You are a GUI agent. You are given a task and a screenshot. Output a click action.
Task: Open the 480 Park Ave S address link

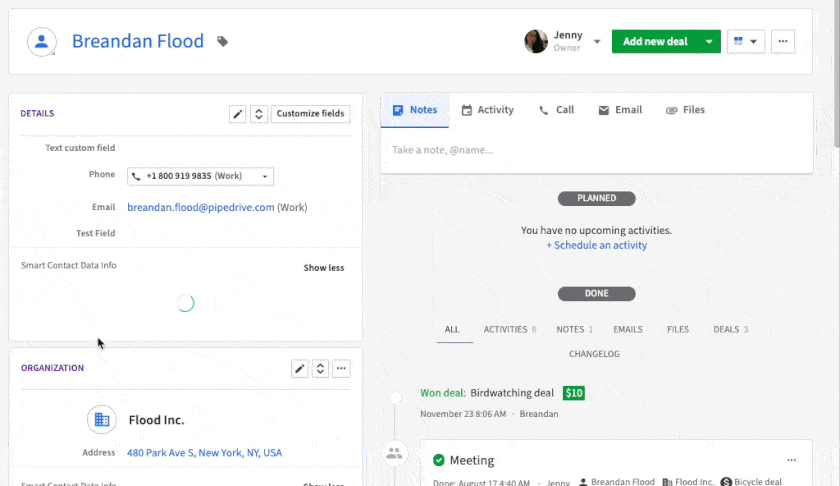204,453
